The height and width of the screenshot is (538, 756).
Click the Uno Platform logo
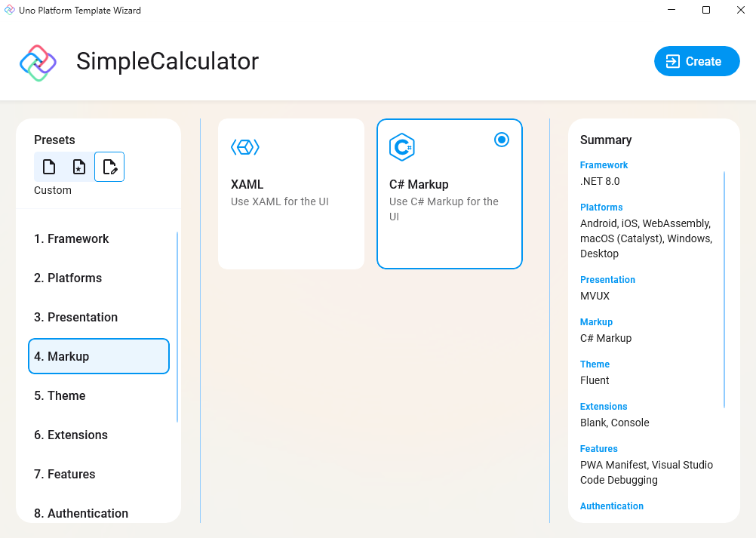[x=37, y=61]
